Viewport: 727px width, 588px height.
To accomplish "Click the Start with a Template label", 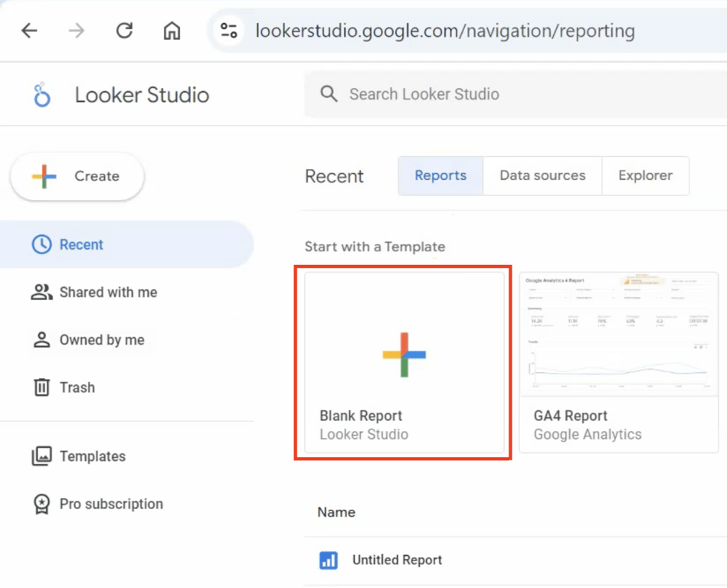I will pyautogui.click(x=375, y=247).
